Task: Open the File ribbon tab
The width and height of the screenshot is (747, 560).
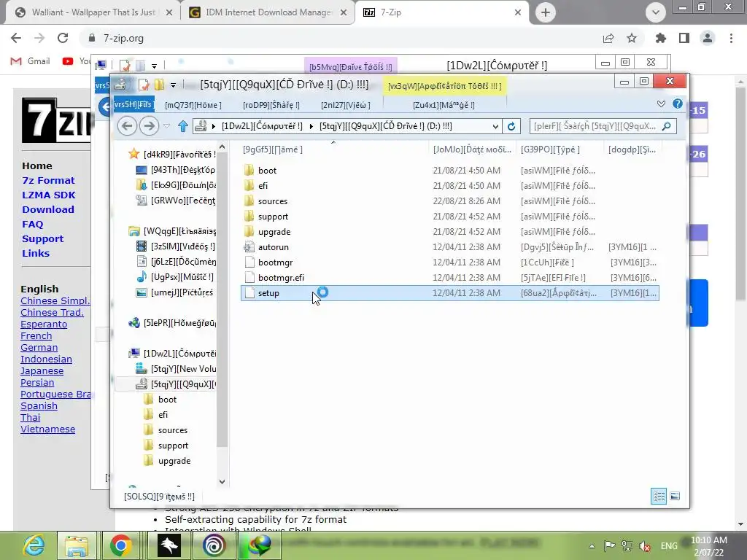Action: (x=134, y=105)
